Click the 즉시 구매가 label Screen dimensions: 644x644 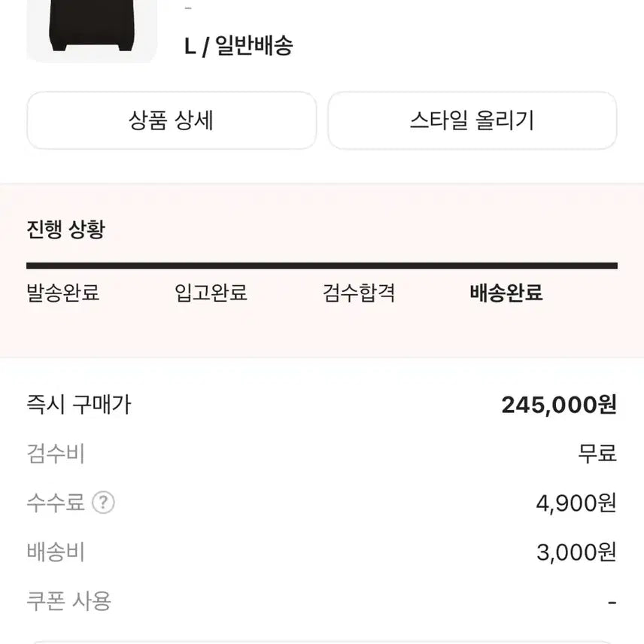[77, 404]
